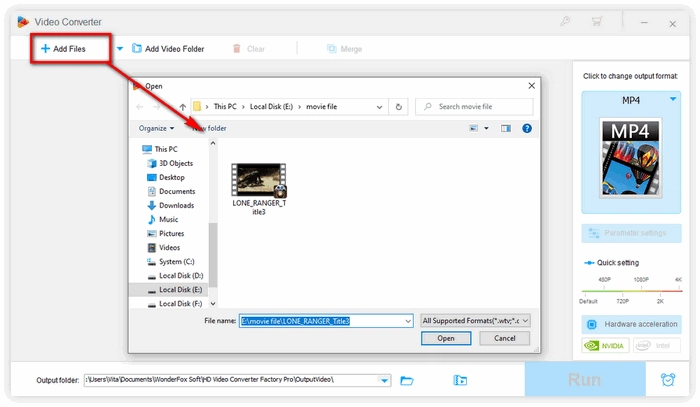The width and height of the screenshot is (700, 407).
Task: Open Downloads in the sidebar
Action: [x=171, y=205]
